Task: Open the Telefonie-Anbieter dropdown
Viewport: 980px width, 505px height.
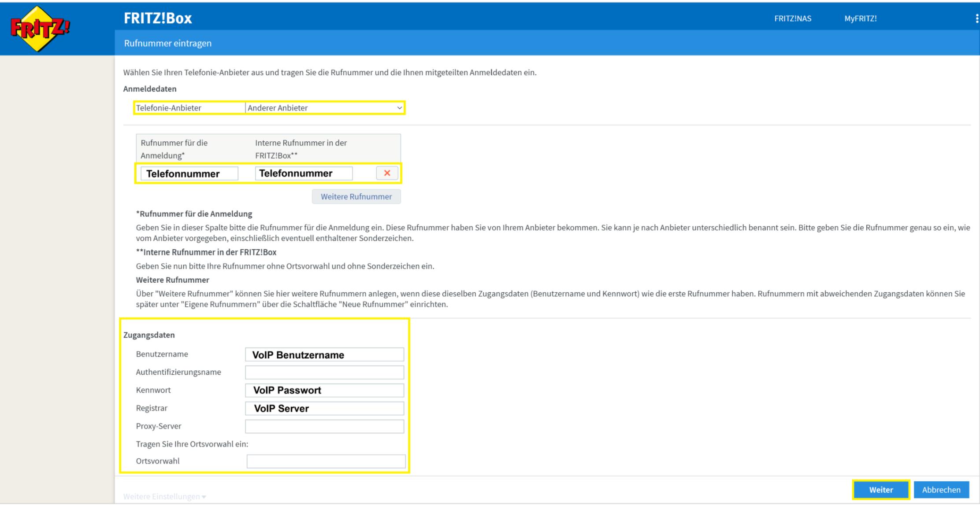Action: (324, 108)
